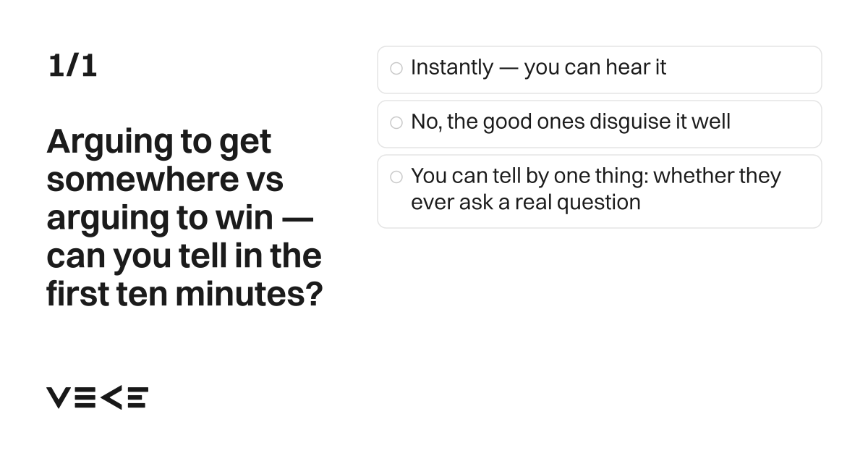Click the 1/1 question counter

click(x=72, y=67)
